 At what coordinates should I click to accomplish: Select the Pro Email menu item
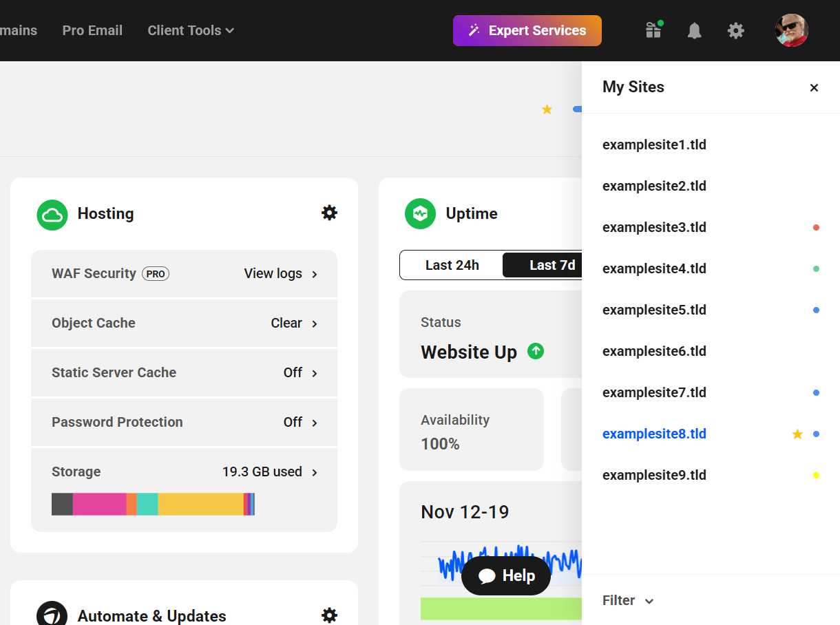pos(92,30)
